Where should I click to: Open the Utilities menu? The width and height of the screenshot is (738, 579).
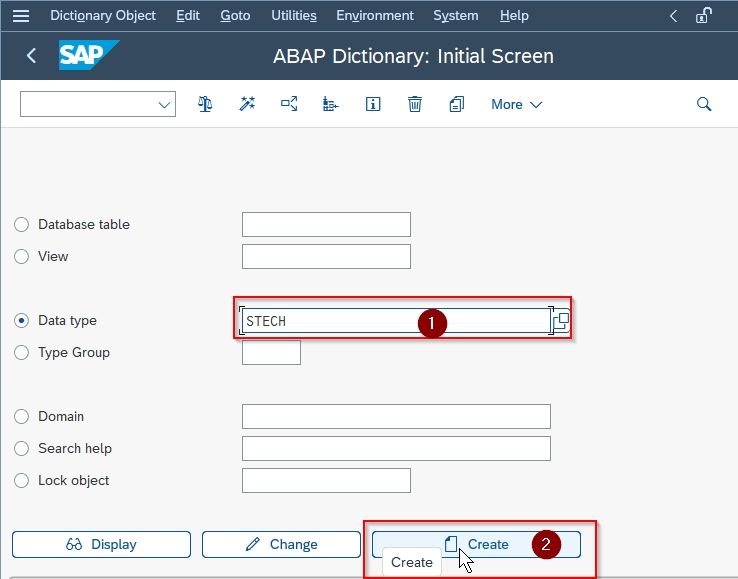point(294,16)
